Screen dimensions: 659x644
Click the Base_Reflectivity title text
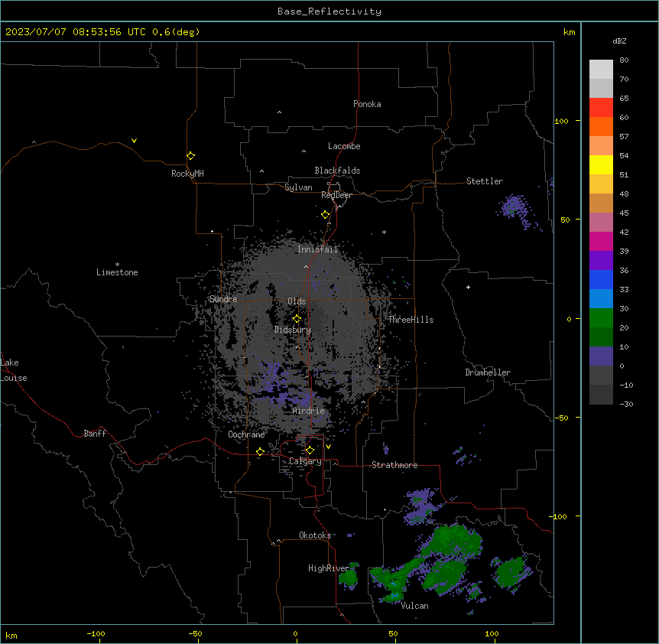pyautogui.click(x=329, y=11)
